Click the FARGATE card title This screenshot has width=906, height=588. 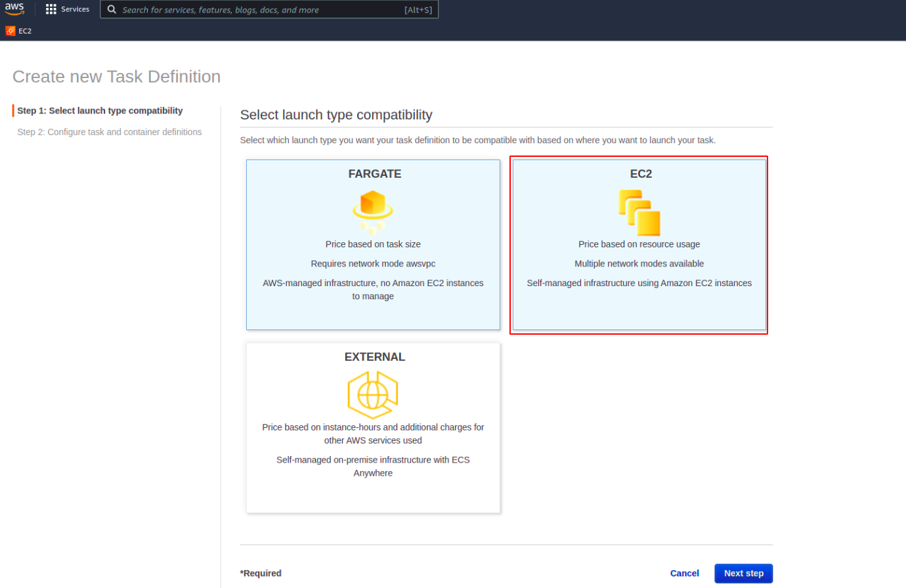tap(374, 173)
